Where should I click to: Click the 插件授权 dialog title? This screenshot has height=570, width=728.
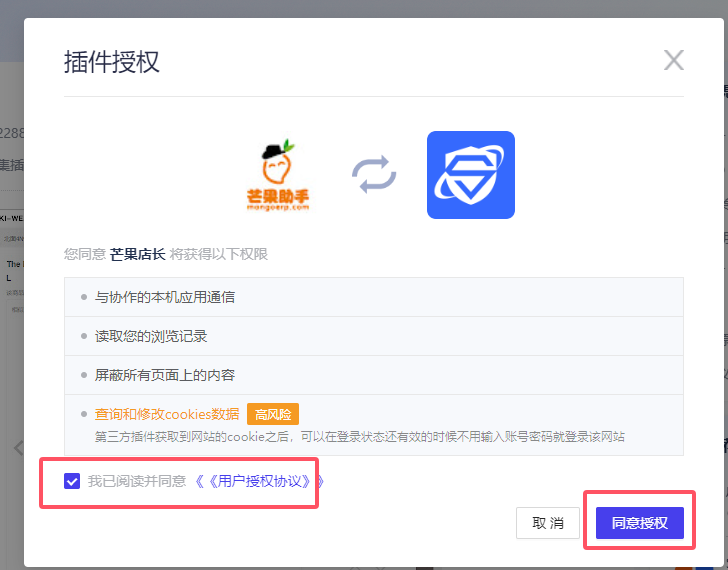point(112,62)
